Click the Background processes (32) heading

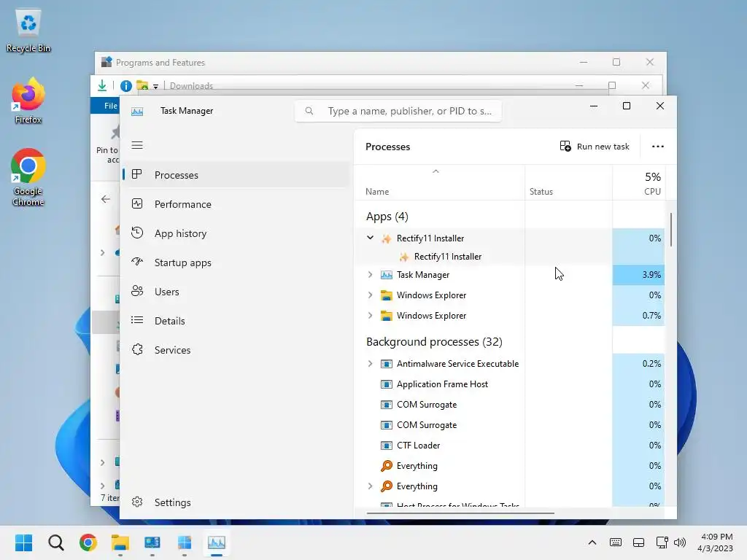[434, 342]
